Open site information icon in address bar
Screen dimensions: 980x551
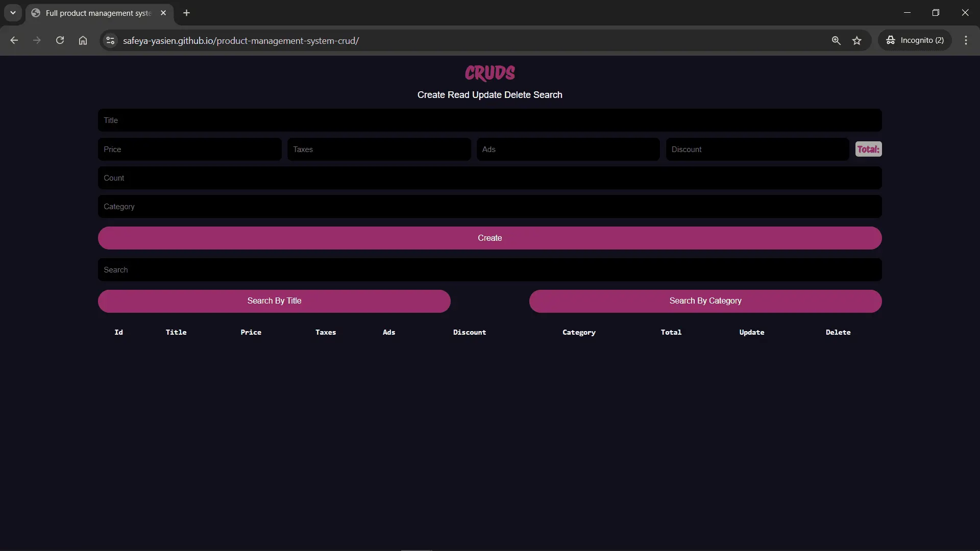point(110,40)
